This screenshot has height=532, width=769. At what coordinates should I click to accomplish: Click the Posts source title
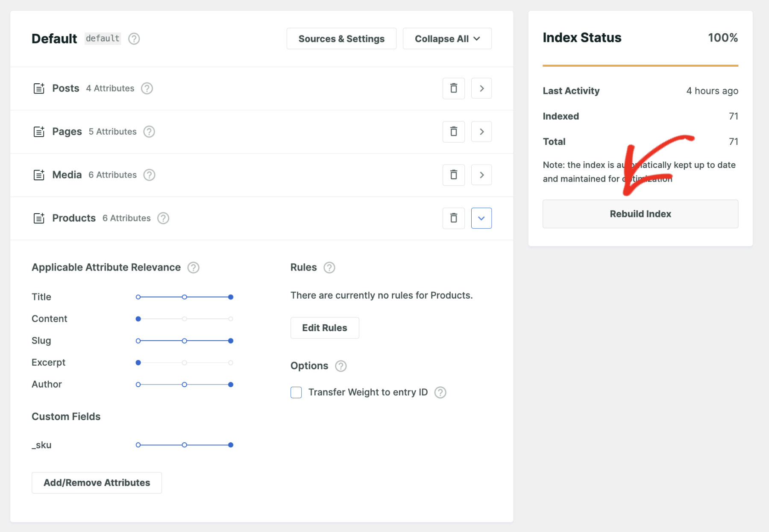pyautogui.click(x=66, y=88)
